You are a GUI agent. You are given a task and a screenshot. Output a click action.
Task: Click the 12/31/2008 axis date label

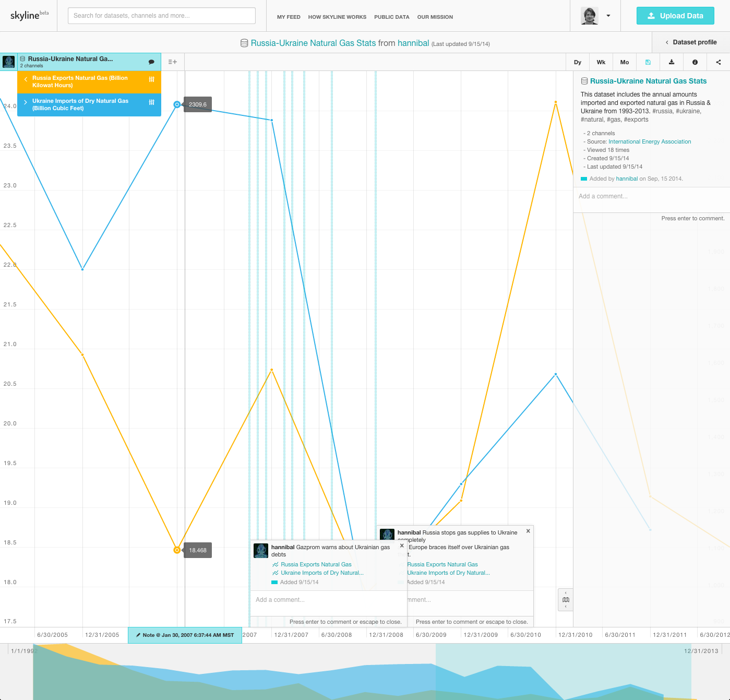386,635
